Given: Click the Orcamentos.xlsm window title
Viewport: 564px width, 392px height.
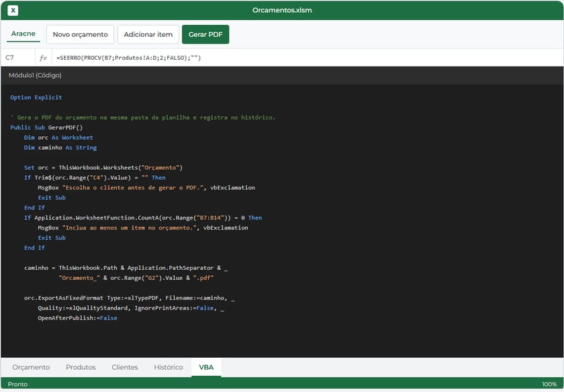Looking at the screenshot, I should tap(282, 10).
